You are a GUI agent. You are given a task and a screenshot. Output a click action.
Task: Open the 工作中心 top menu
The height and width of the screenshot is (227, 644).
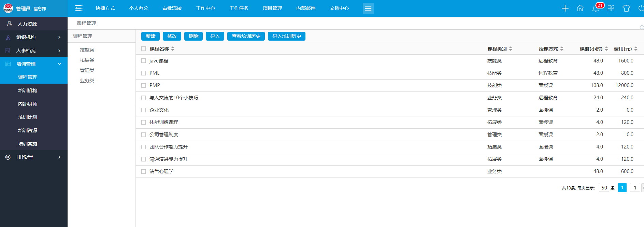tap(205, 8)
